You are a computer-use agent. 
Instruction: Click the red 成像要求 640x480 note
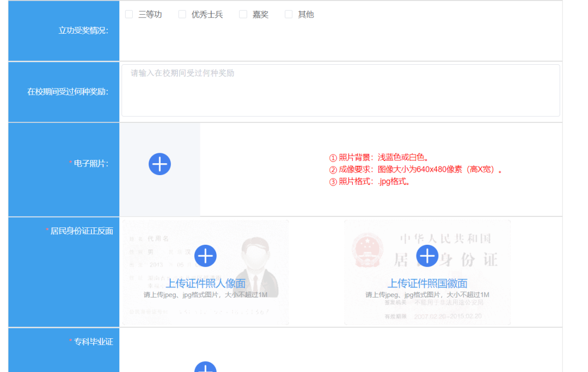[415, 170]
